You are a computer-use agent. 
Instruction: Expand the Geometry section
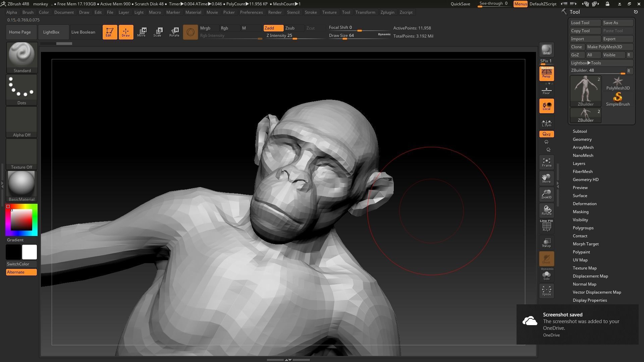point(582,139)
